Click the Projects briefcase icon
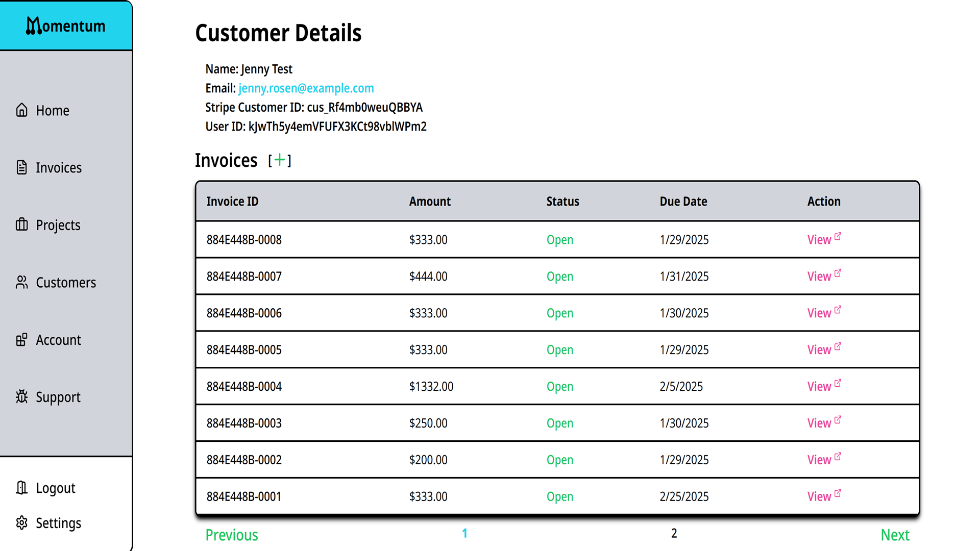The width and height of the screenshot is (980, 551). tap(21, 224)
